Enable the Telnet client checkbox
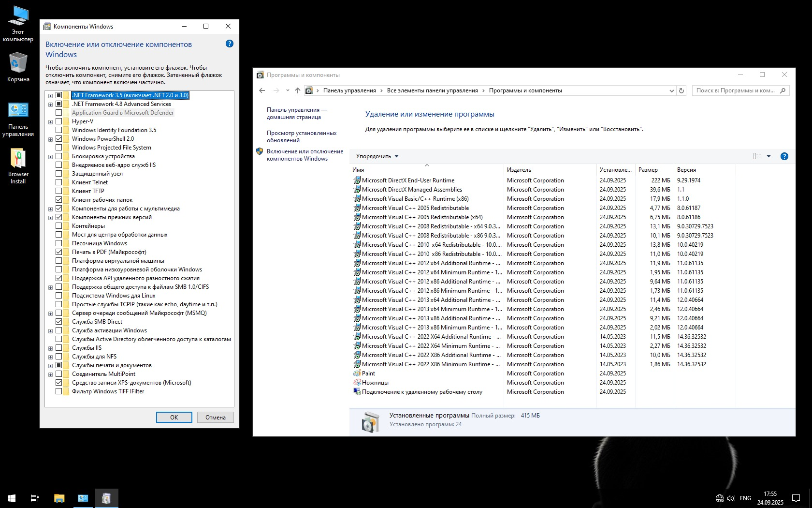812x508 pixels. point(58,182)
